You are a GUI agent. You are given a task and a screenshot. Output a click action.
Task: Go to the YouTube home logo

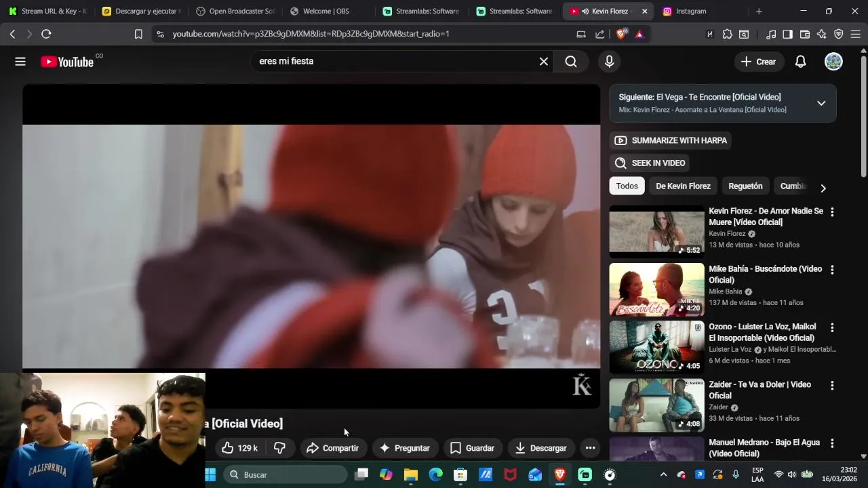(66, 62)
